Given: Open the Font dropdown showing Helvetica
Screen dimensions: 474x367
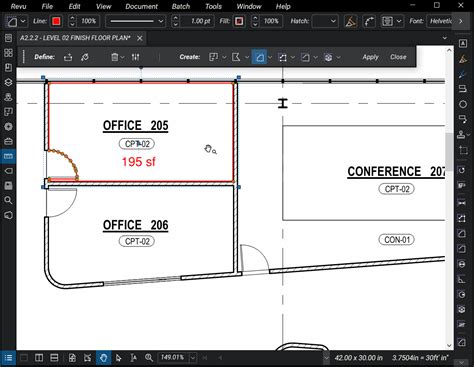Looking at the screenshot, I should click(440, 21).
